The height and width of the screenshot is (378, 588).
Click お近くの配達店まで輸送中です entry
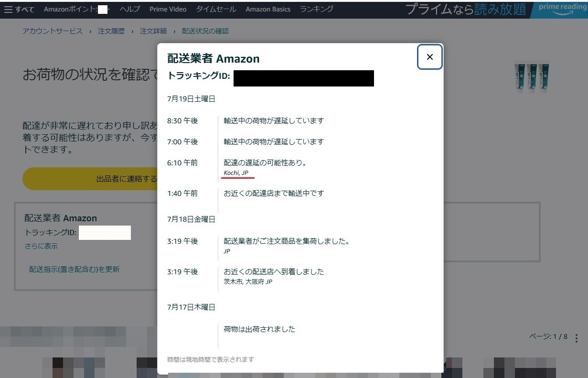(274, 193)
